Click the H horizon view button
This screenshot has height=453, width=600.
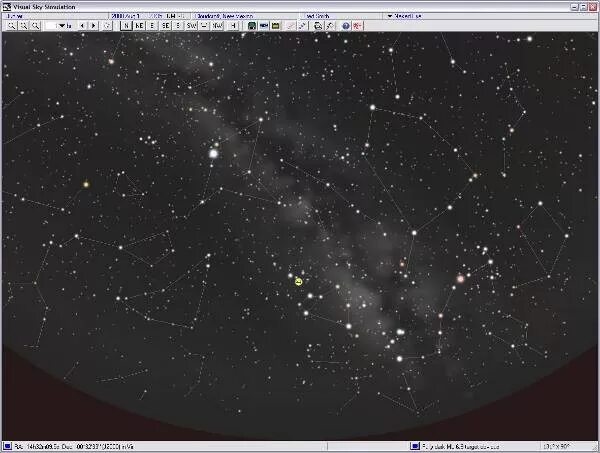coord(233,26)
